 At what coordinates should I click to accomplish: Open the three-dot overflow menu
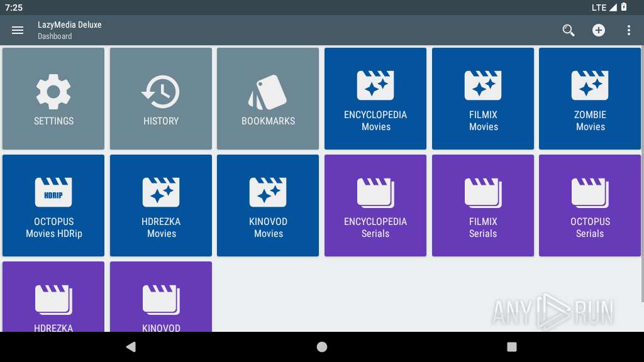click(x=628, y=30)
